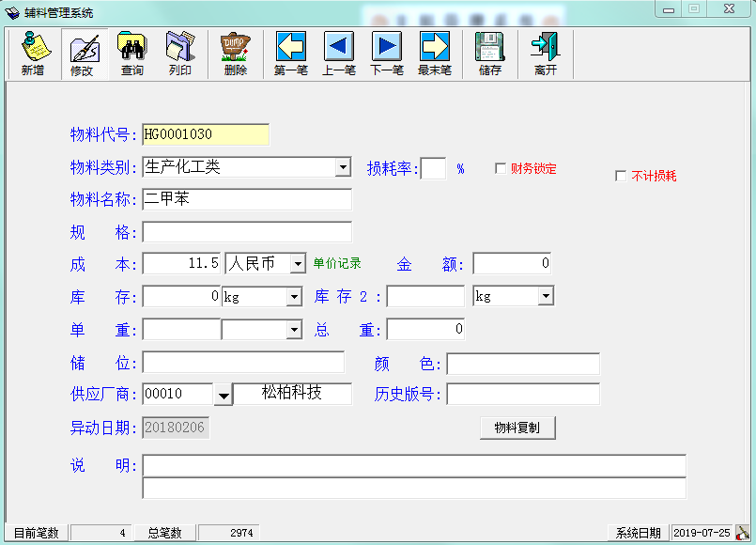Click the 目前笔数 value 4
The width and height of the screenshot is (756, 545).
coord(101,533)
